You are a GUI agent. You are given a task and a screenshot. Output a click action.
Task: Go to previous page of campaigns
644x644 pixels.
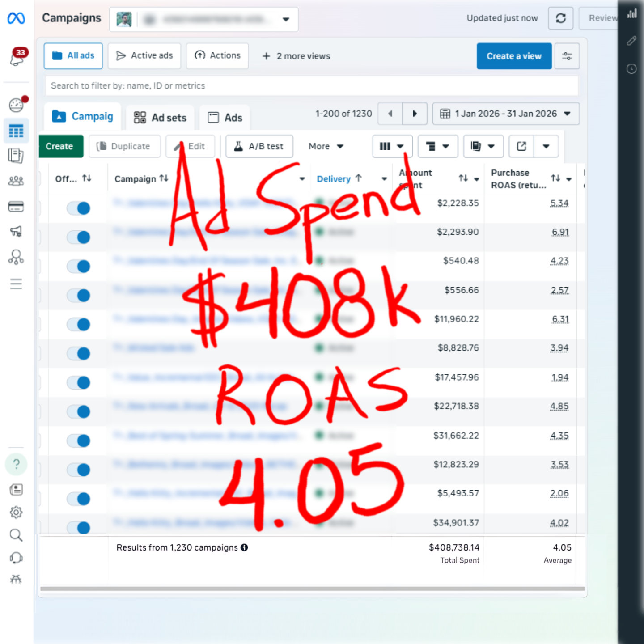pyautogui.click(x=390, y=114)
